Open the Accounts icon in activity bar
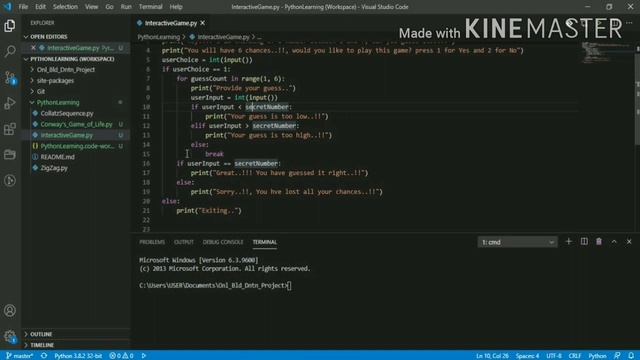640x360 pixels. tap(10, 311)
